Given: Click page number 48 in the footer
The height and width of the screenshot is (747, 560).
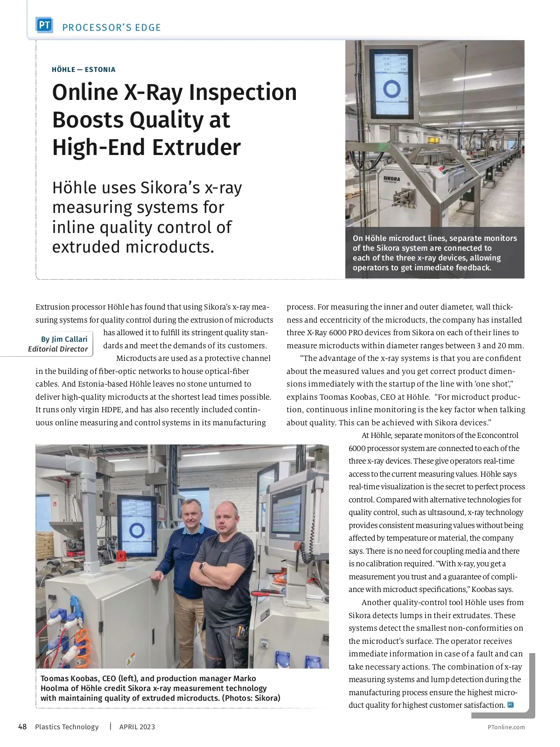Looking at the screenshot, I should click(x=22, y=726).
